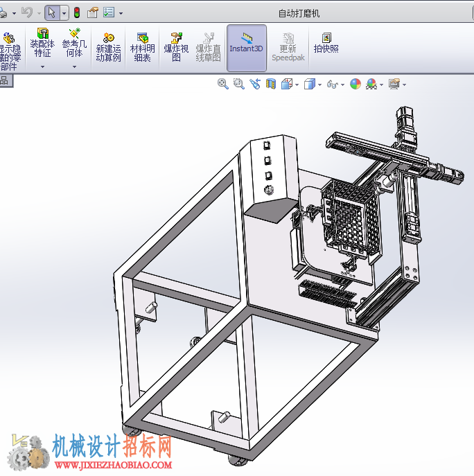The image size is (474, 476).
Task: Expand the View Orientation dropdown arrow
Action: (297, 85)
